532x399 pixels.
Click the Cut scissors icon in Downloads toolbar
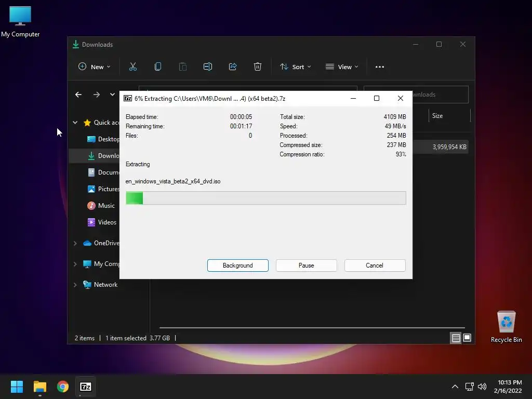point(132,66)
